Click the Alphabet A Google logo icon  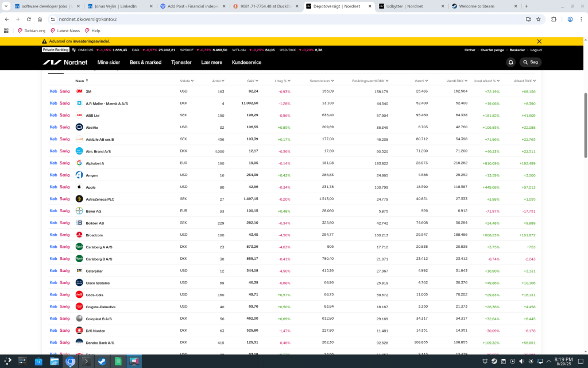click(x=79, y=163)
